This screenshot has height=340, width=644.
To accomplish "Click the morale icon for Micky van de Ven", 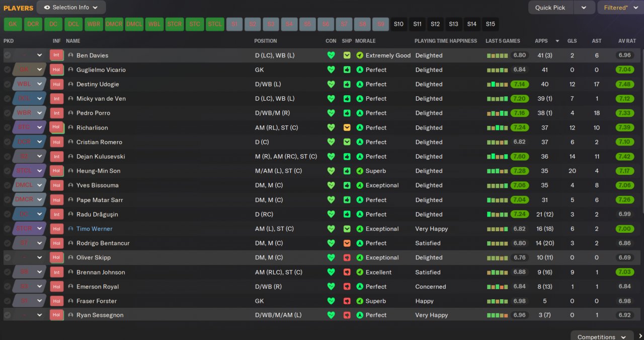I will click(x=360, y=99).
